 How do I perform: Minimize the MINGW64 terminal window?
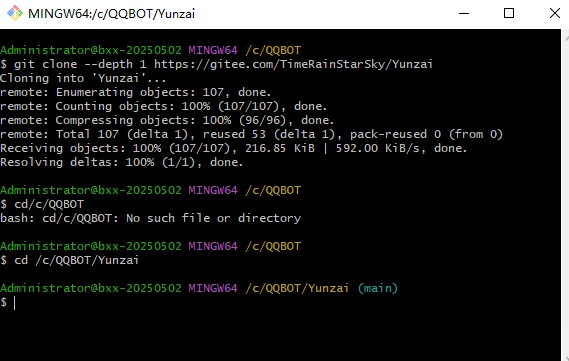pos(464,13)
